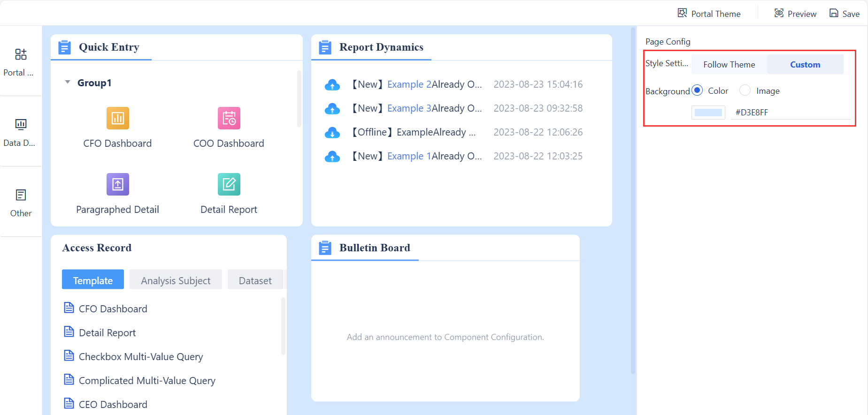Click the Access Record panel title

97,248
